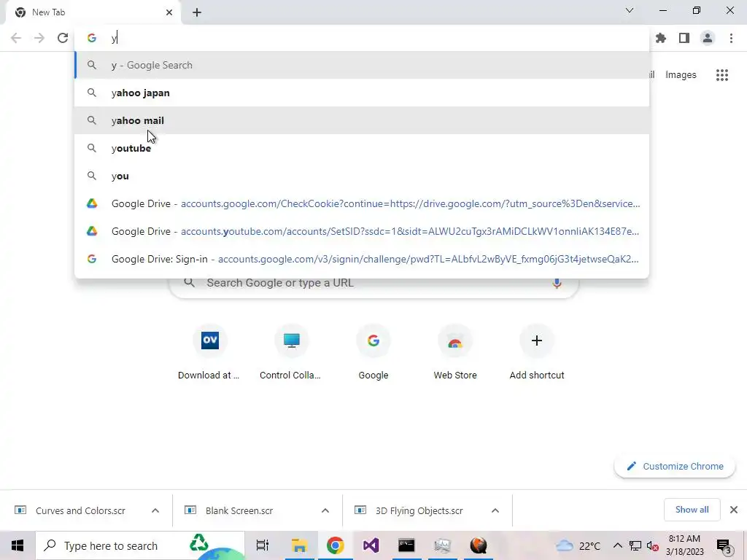This screenshot has height=560, width=747.
Task: Open the Images link
Action: click(x=681, y=75)
